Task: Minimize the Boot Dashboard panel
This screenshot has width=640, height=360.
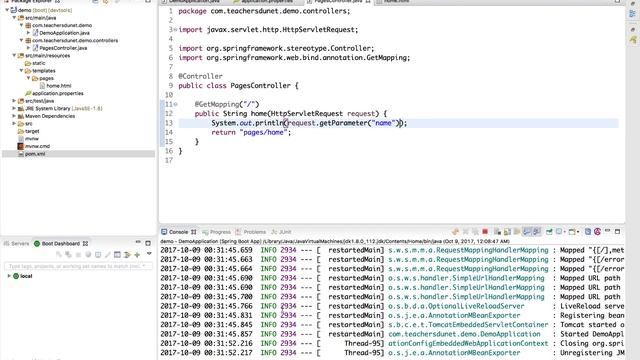Action: point(138,242)
